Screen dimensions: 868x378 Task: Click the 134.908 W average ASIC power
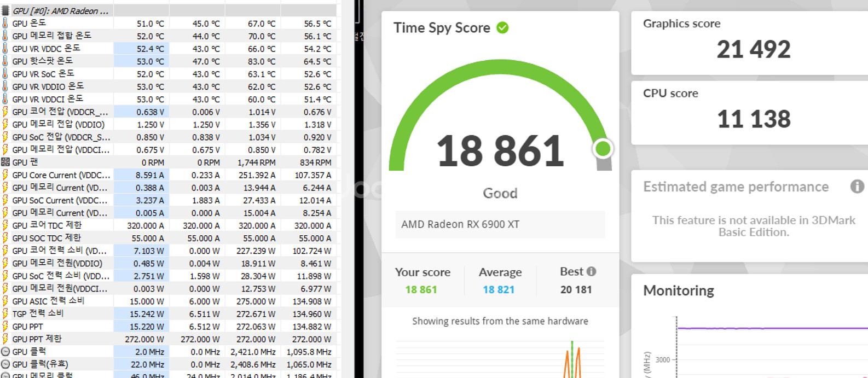click(312, 301)
